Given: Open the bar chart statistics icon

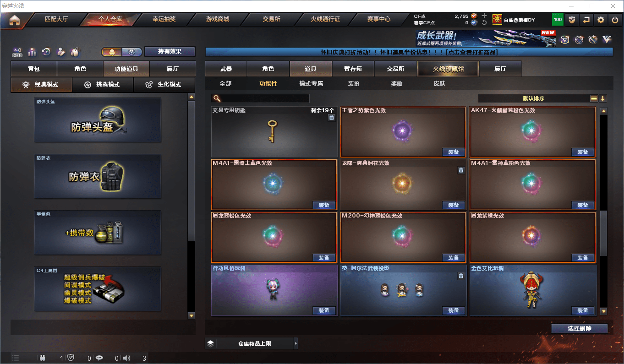Looking at the screenshot, I should [32, 52].
